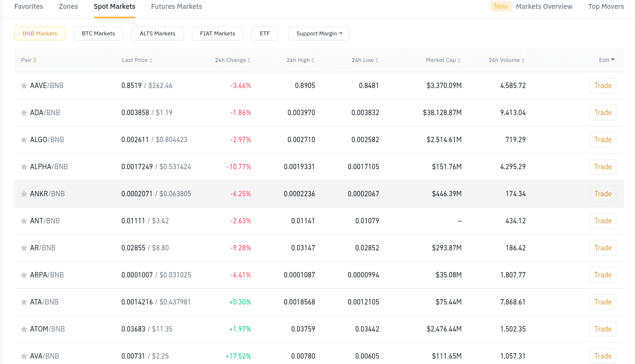This screenshot has height=364, width=635.
Task: Select the ETF filter
Action: click(x=265, y=33)
